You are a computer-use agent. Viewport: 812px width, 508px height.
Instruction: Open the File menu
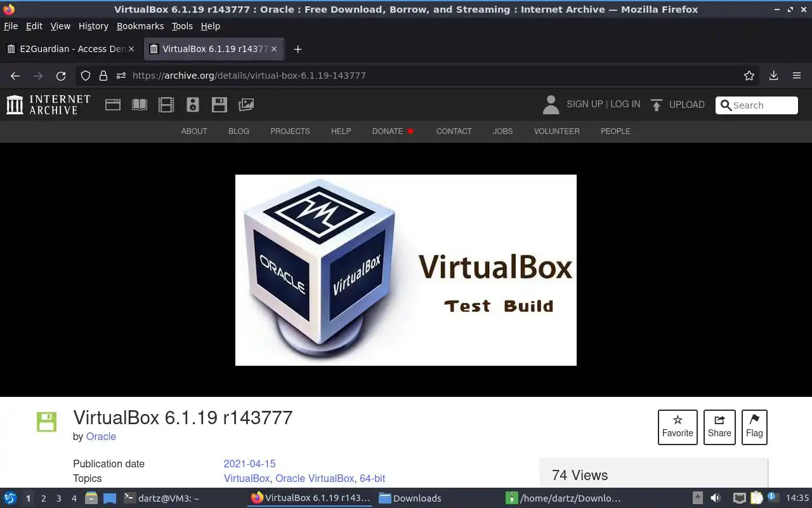click(x=11, y=26)
